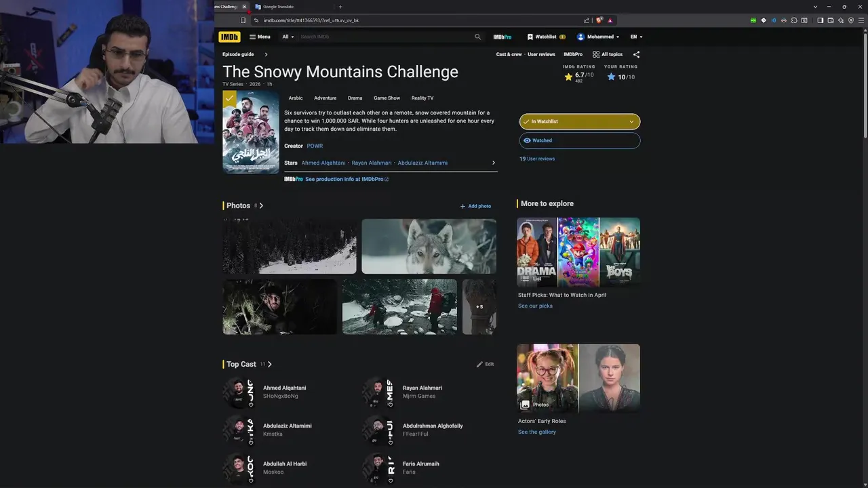Click the blue sound-wave extension icon
868x488 pixels.
[x=774, y=20]
